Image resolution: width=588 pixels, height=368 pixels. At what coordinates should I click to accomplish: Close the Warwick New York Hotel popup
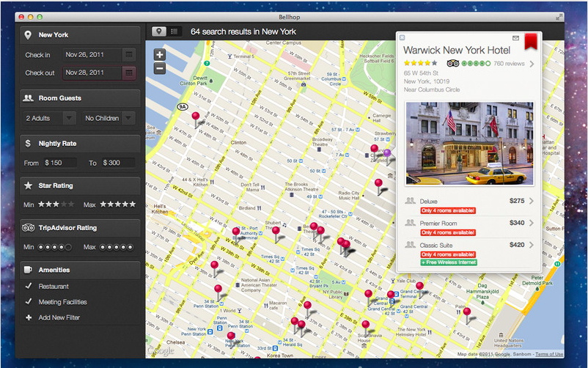[402, 37]
